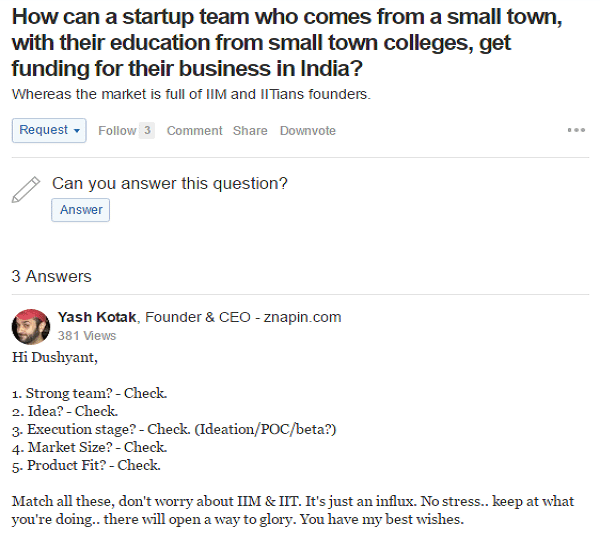The width and height of the screenshot is (600, 542).
Task: Open Yash Kotak's profile avatar
Action: click(30, 326)
